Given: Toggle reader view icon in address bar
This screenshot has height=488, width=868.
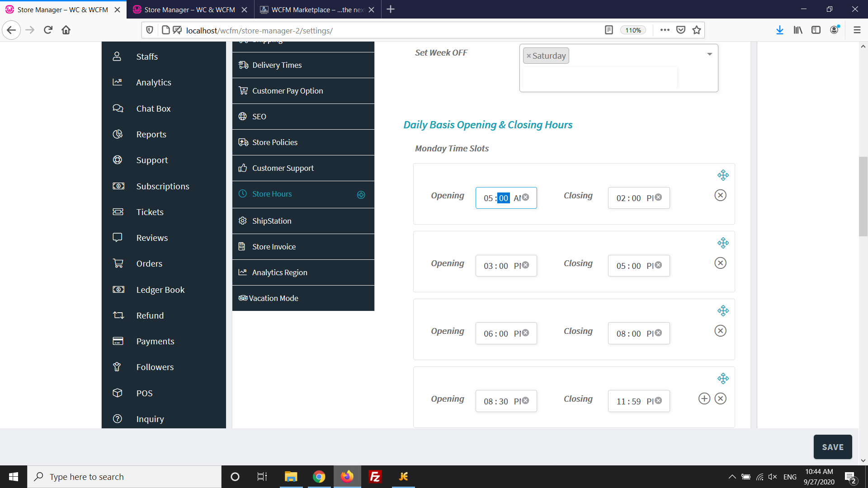Looking at the screenshot, I should tap(609, 30).
